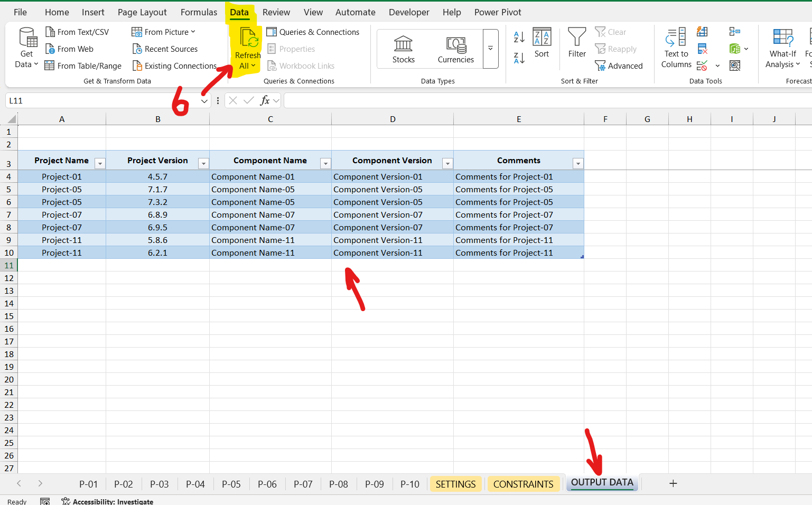812x505 pixels.
Task: Open Existing Connections
Action: (x=174, y=66)
